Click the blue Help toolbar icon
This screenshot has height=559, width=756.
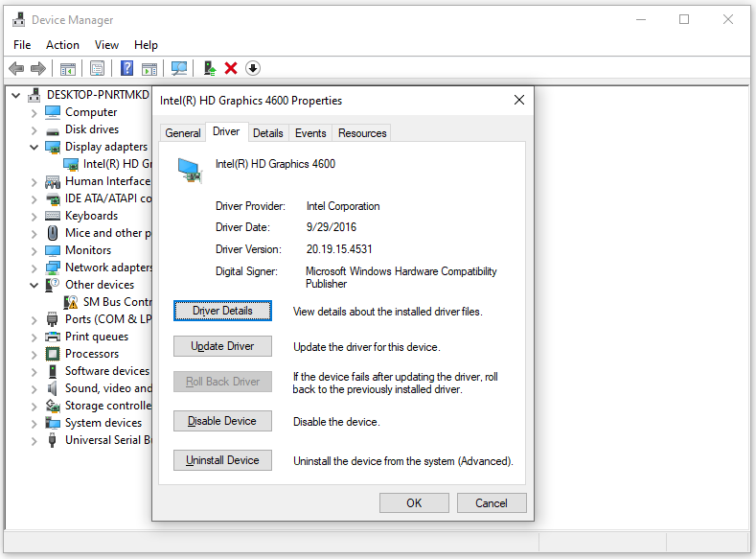tap(126, 68)
